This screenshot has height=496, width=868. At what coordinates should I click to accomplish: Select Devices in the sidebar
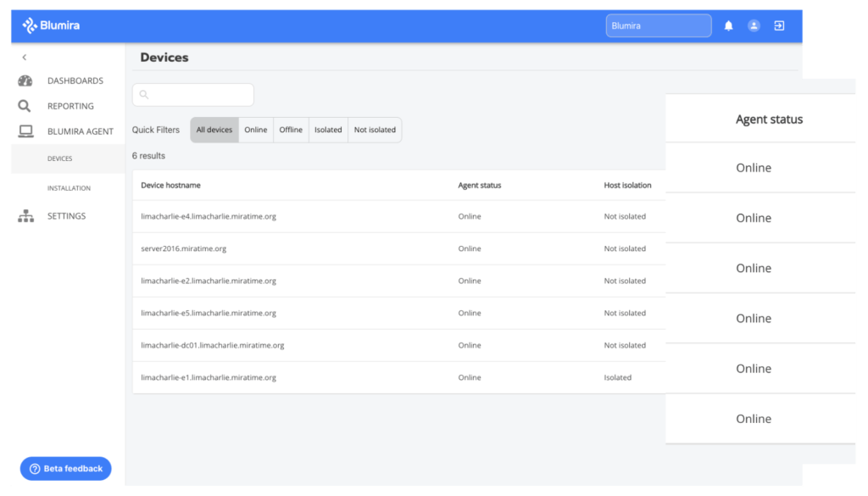59,159
